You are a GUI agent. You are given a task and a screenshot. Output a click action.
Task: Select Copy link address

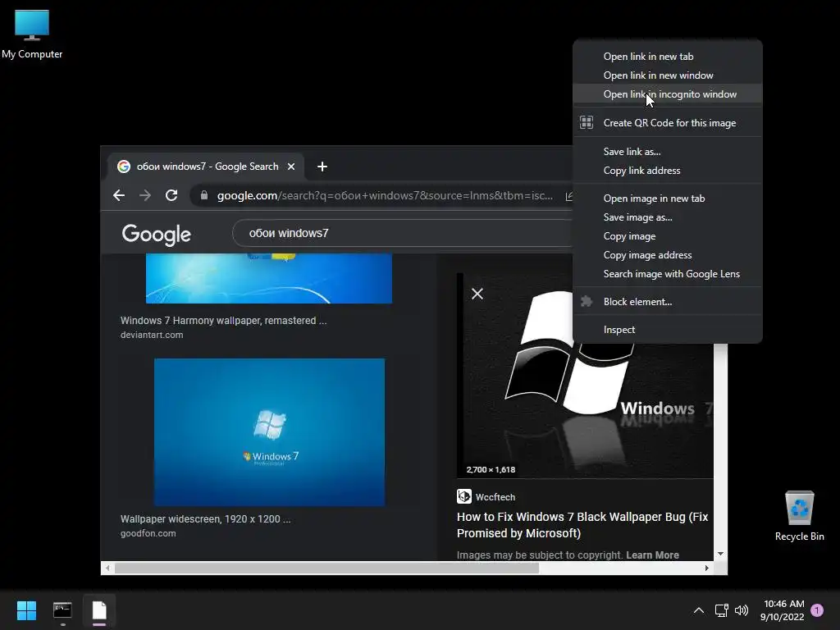668,171
